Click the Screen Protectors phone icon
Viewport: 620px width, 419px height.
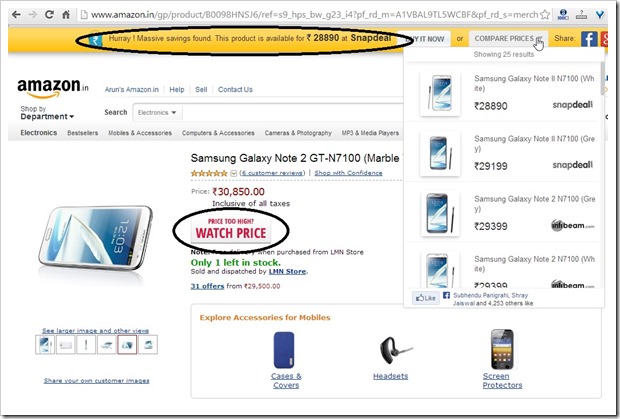click(x=502, y=349)
